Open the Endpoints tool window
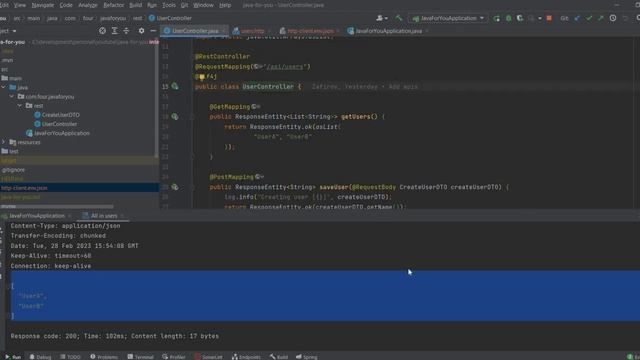This screenshot has width=640, height=360. (x=246, y=357)
